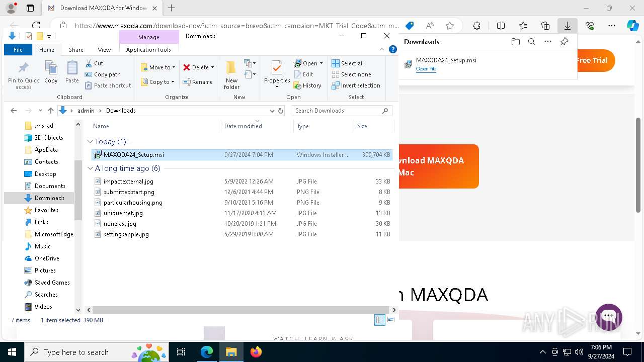Click the page chat bubble button
The height and width of the screenshot is (362, 644).
coord(609,317)
